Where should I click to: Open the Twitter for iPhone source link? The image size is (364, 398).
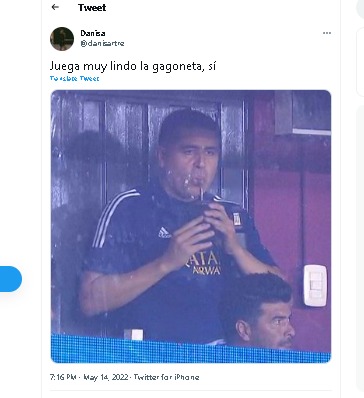(x=166, y=377)
